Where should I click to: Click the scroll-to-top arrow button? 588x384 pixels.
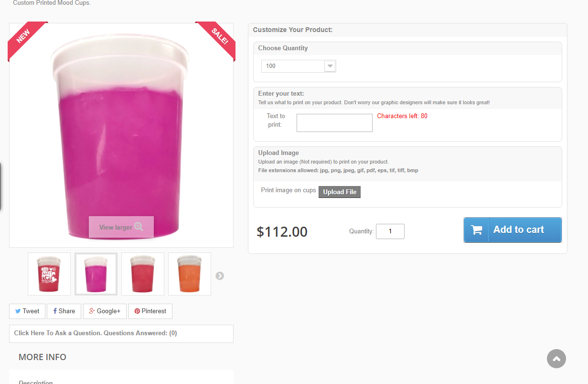556,359
